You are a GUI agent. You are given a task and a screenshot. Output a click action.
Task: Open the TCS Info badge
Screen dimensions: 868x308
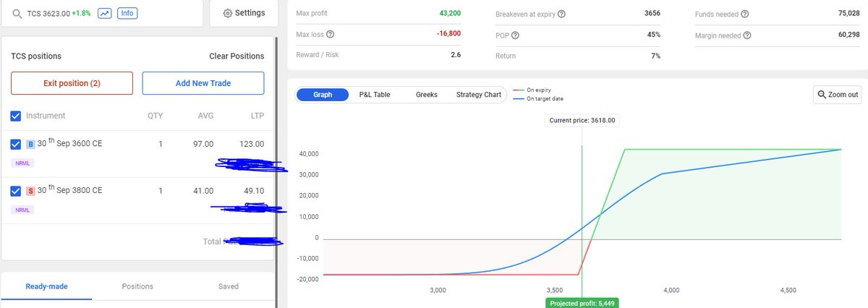(x=127, y=13)
